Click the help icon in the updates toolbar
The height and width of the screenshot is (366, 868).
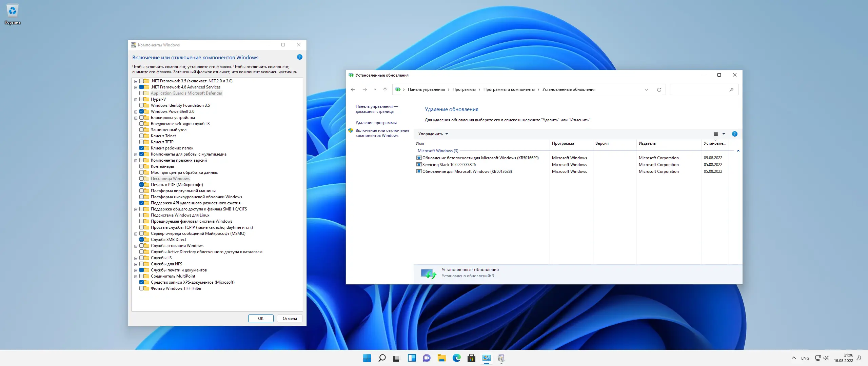(x=734, y=134)
